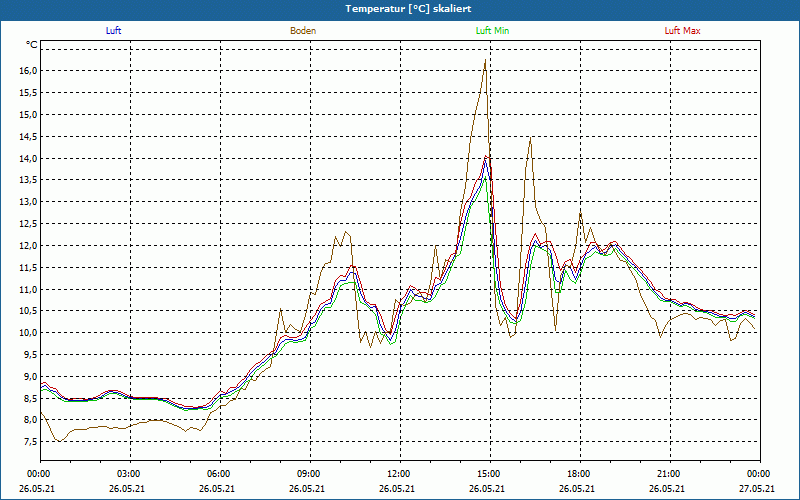Click the 15,0 y-axis value
This screenshot has width=800, height=500.
pos(29,115)
